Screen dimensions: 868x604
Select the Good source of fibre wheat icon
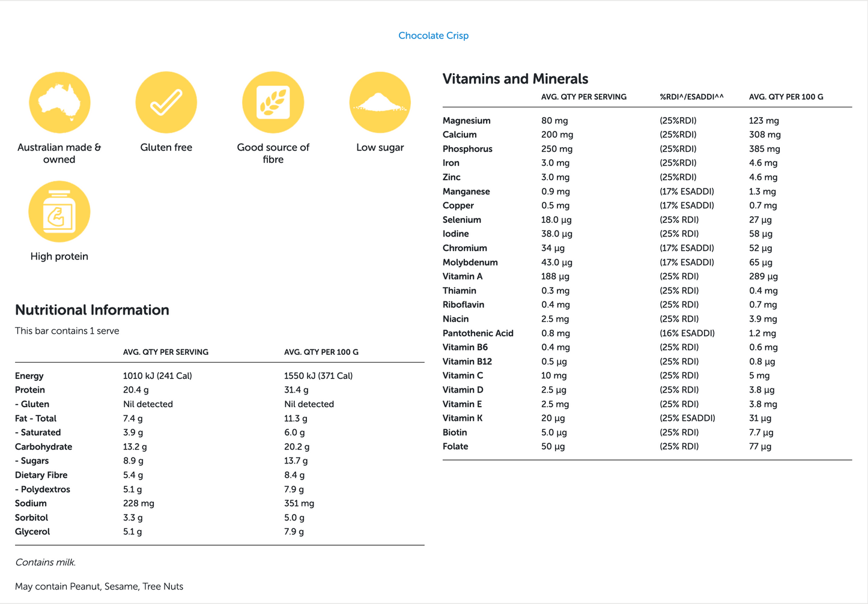click(x=273, y=102)
